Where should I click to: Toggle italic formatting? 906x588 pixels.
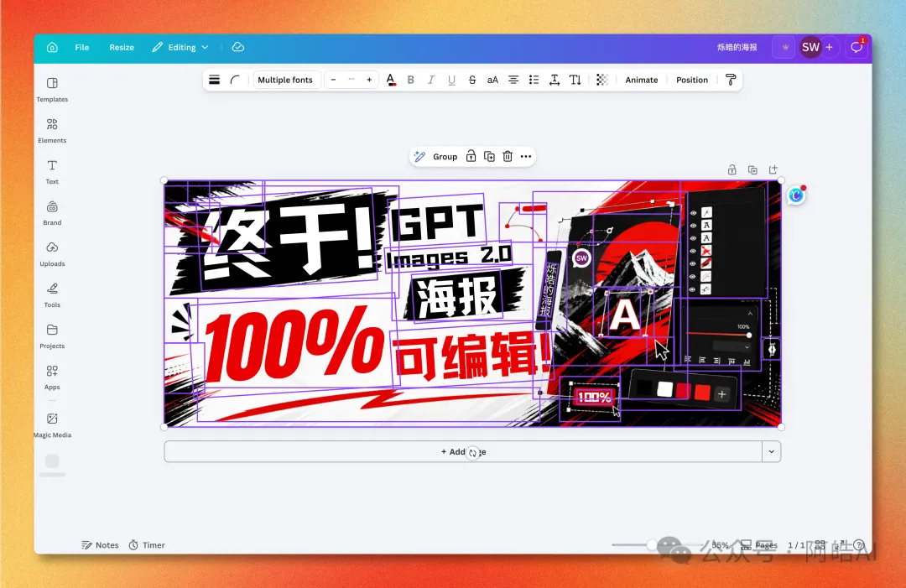pos(431,80)
